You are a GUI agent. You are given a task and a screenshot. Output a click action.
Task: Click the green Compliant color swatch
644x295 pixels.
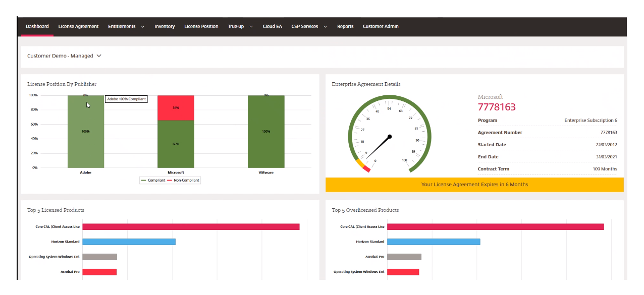[x=143, y=180]
